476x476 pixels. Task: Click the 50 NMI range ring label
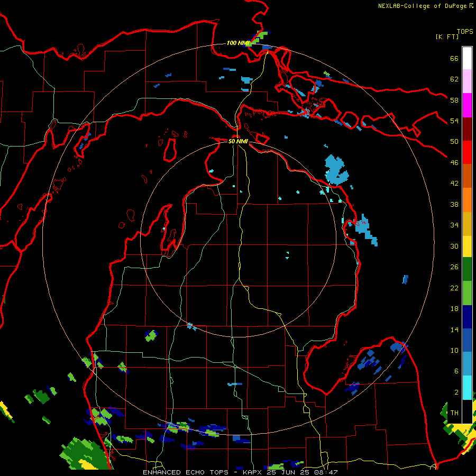click(x=238, y=141)
